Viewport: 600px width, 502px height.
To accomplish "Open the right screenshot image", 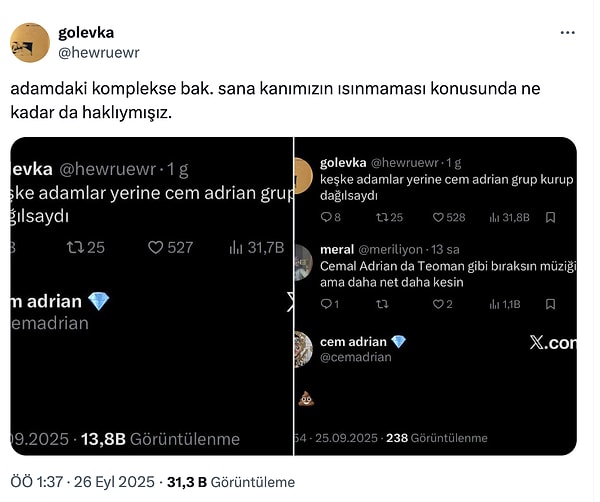I will pos(436,296).
